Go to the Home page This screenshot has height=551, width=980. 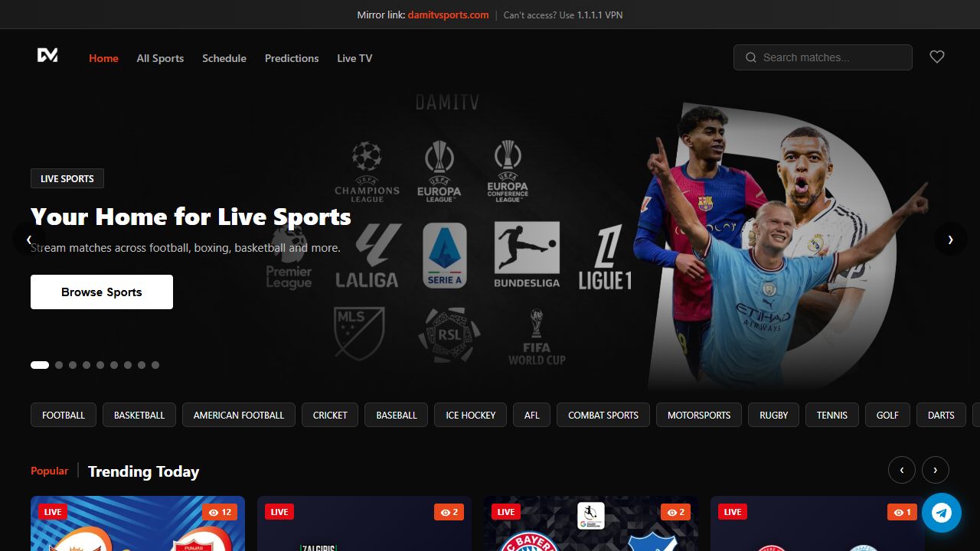[x=103, y=58]
